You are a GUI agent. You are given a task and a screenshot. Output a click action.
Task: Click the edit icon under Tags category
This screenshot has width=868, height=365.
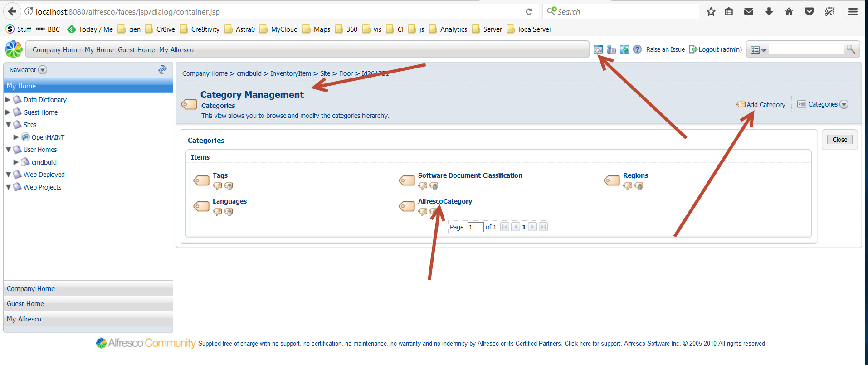[x=217, y=186]
